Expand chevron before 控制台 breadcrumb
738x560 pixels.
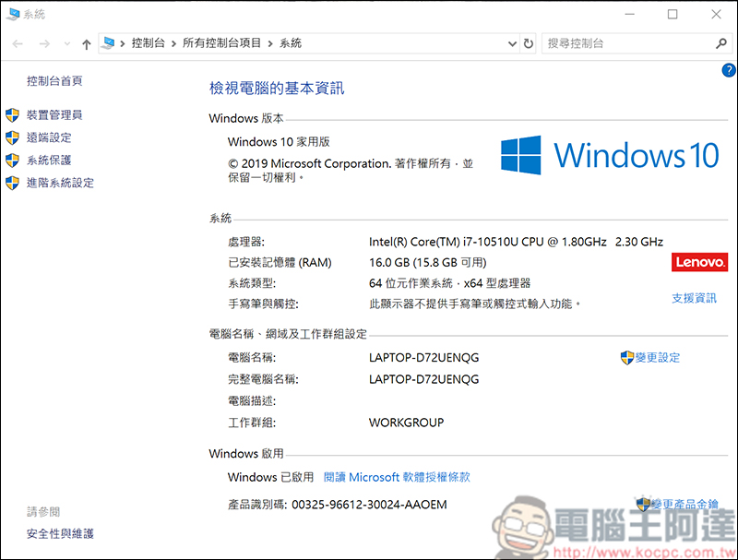pyautogui.click(x=123, y=43)
